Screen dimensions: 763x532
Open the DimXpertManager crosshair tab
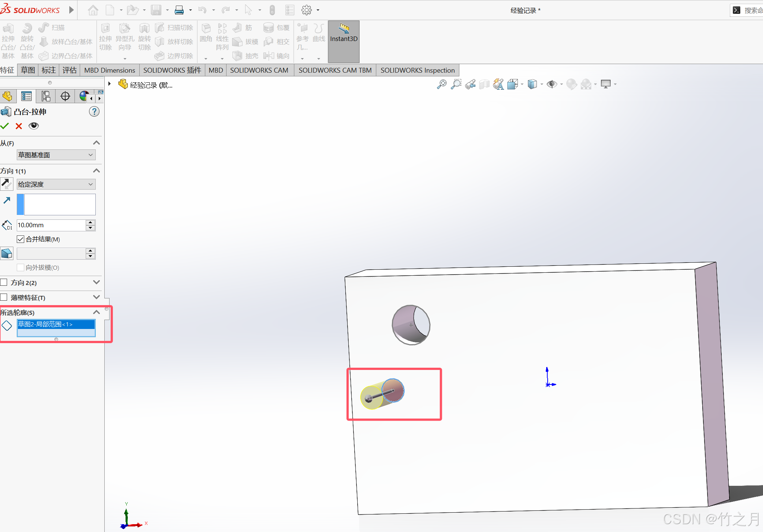pos(65,96)
